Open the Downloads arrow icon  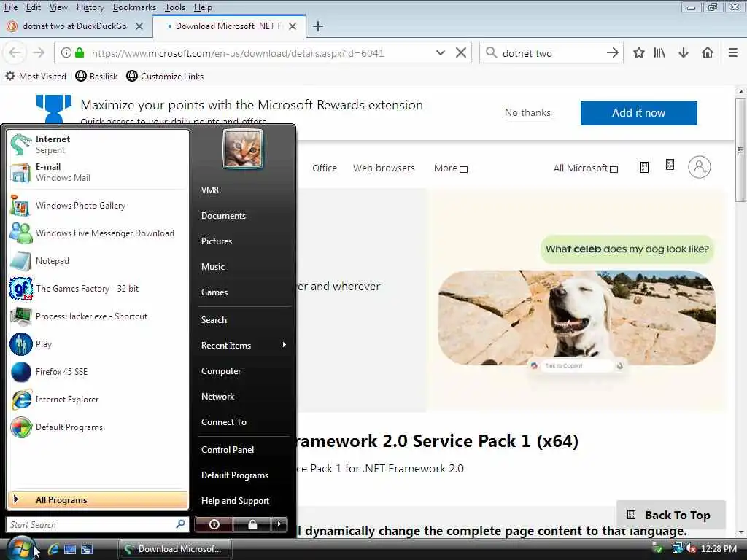click(x=684, y=52)
